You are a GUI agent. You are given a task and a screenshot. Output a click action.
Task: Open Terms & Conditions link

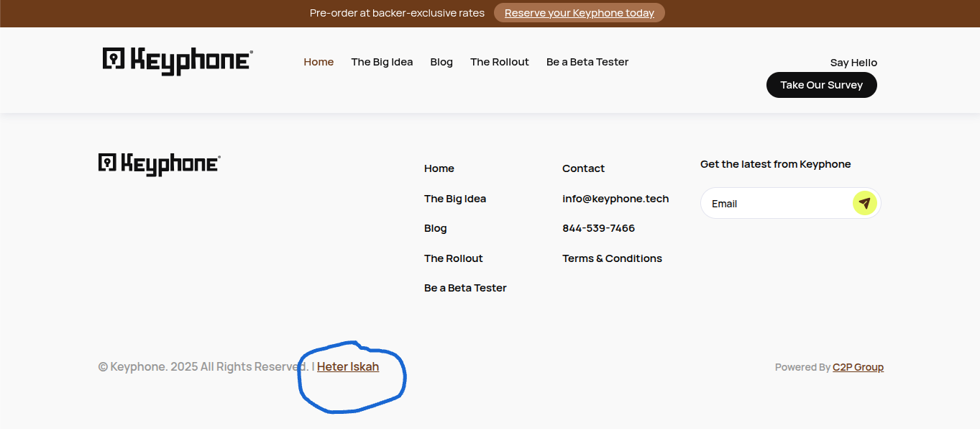[x=613, y=258]
